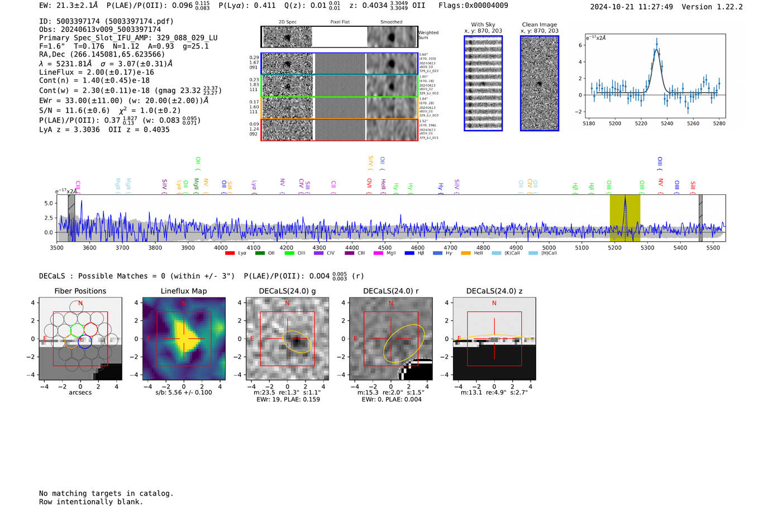Click "No matching targets in catalog." message

[106, 493]
